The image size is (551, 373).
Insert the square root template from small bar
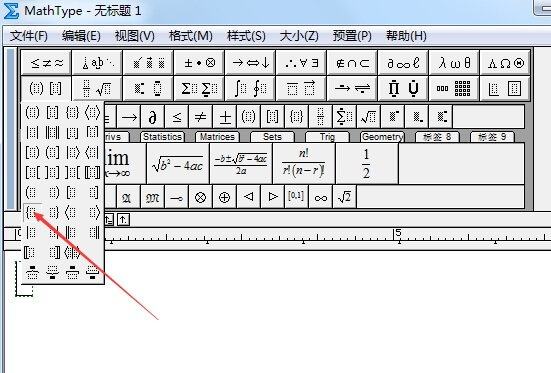[369, 117]
